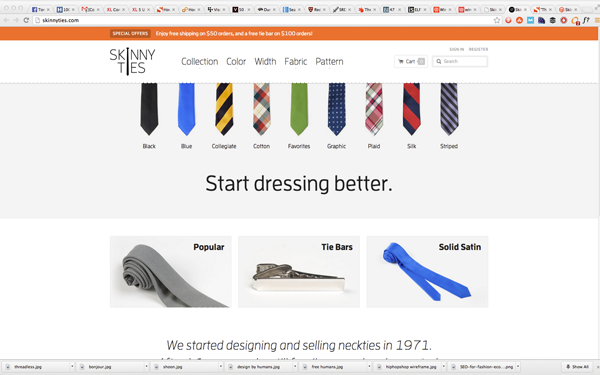This screenshot has height=375, width=600.
Task: Open the Fabric navigation menu
Action: pos(295,62)
